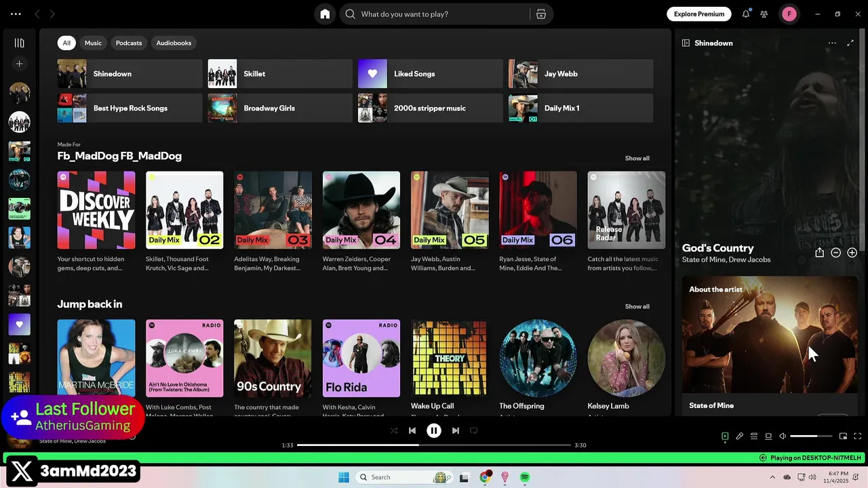Expand Your Library sidebar icon
The height and width of the screenshot is (488, 868).
coord(19,43)
